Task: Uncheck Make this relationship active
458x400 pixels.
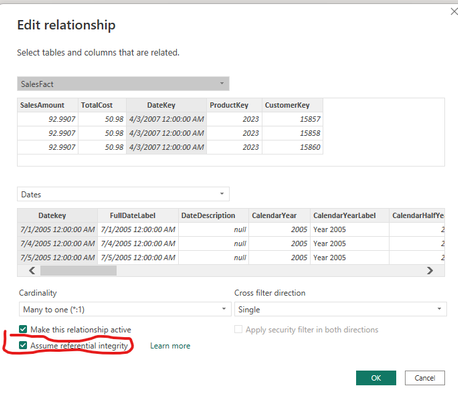Action: tap(23, 329)
